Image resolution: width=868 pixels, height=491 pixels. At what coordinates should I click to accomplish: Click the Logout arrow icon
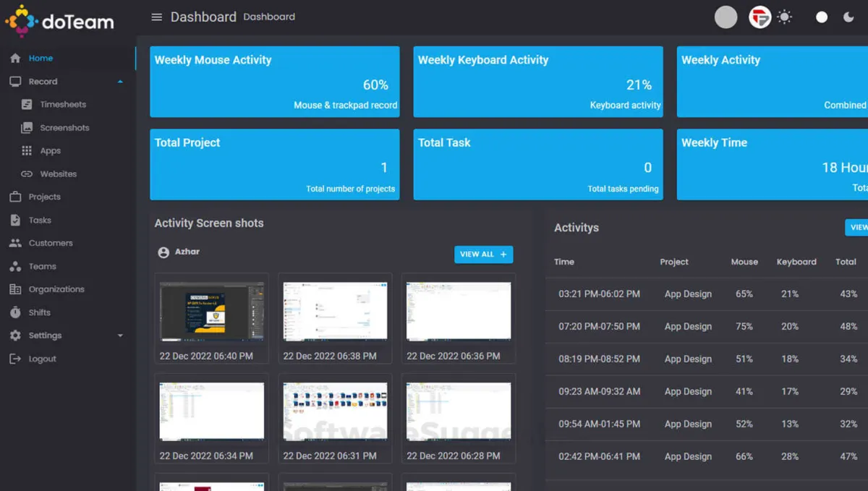tap(15, 359)
